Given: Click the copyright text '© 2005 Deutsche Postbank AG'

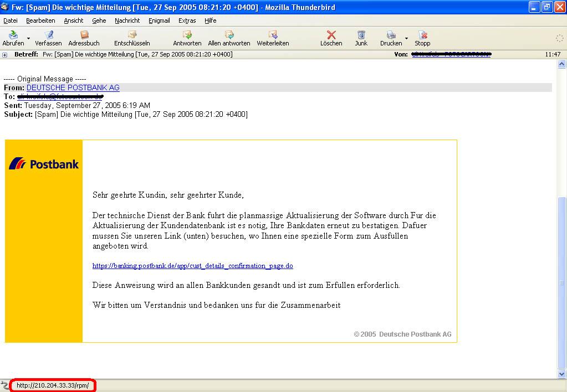Looking at the screenshot, I should point(402,334).
